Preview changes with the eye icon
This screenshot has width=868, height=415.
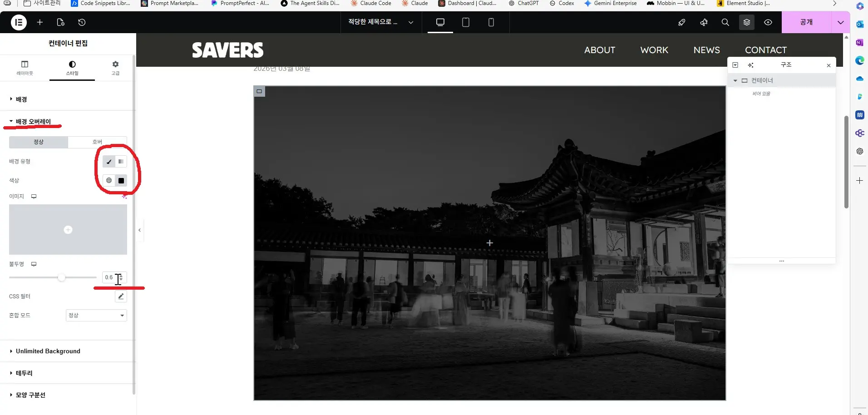768,22
